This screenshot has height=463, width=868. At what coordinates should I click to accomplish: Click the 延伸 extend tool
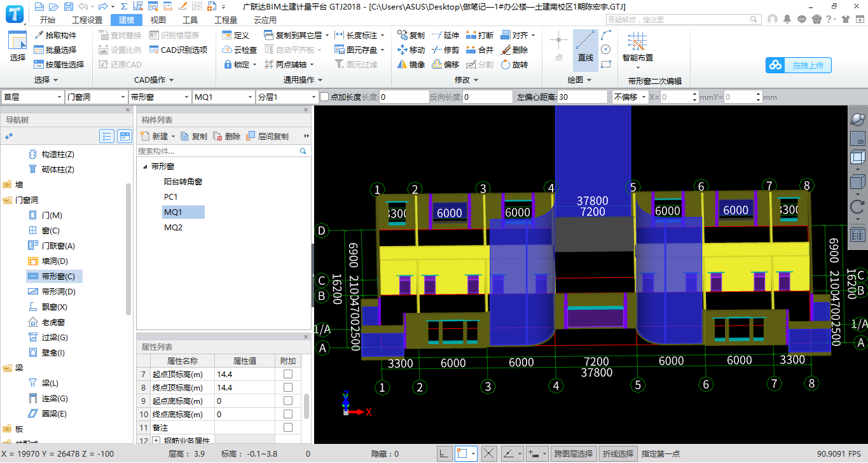click(x=445, y=35)
